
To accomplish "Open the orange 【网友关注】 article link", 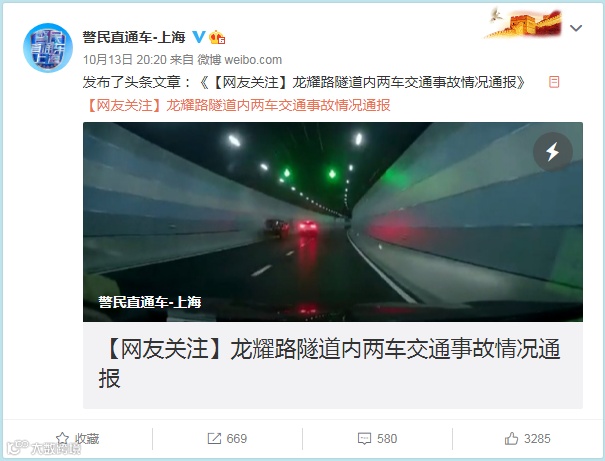I will coord(239,105).
